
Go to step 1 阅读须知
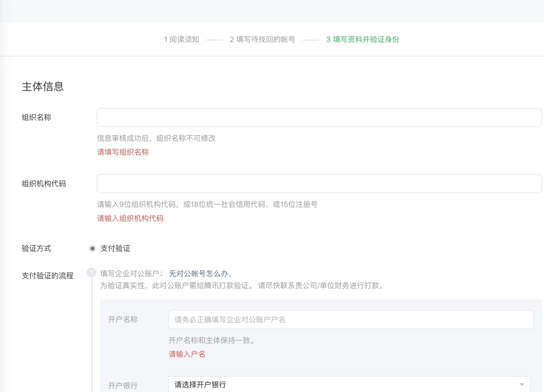[x=182, y=39]
